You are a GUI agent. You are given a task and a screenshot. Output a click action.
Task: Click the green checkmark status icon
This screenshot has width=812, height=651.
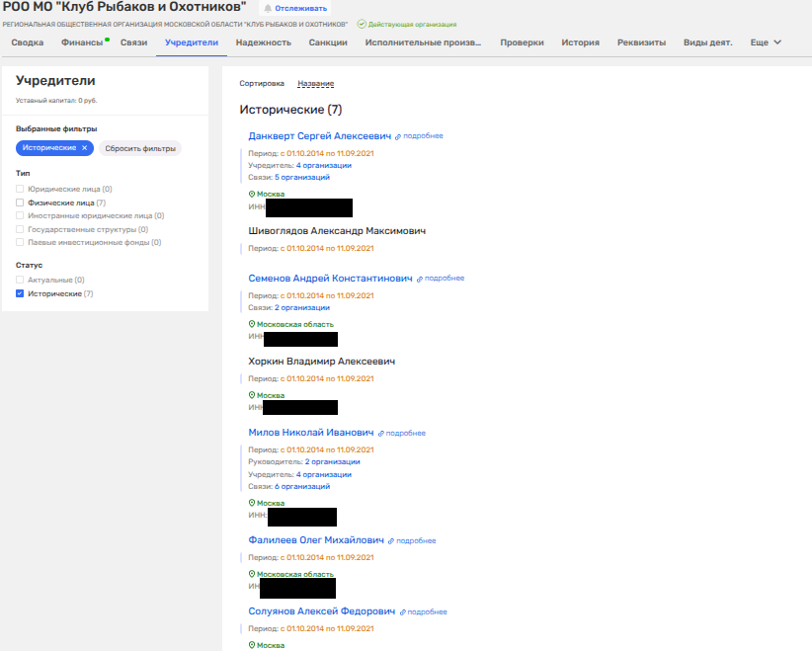362,23
